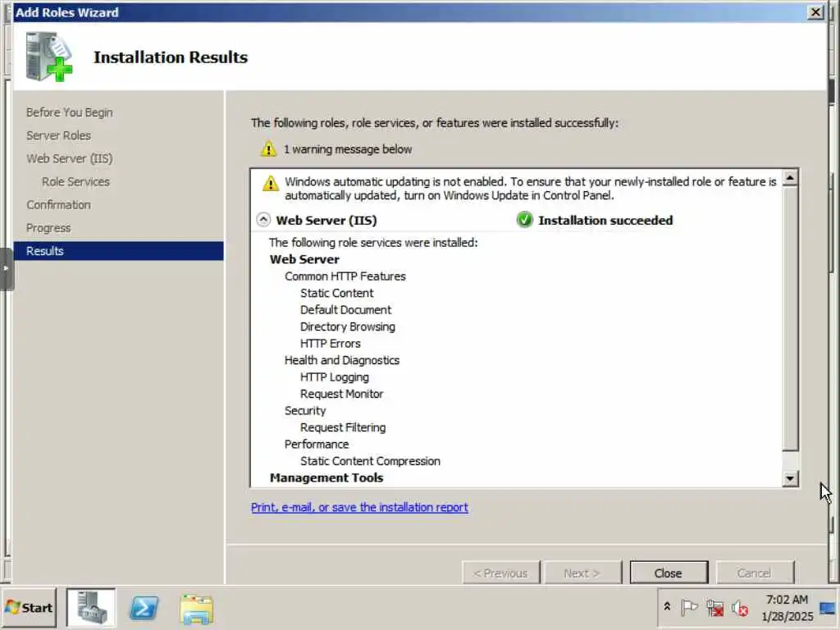
Task: Click 'Static Content' role service entry
Action: coord(336,293)
